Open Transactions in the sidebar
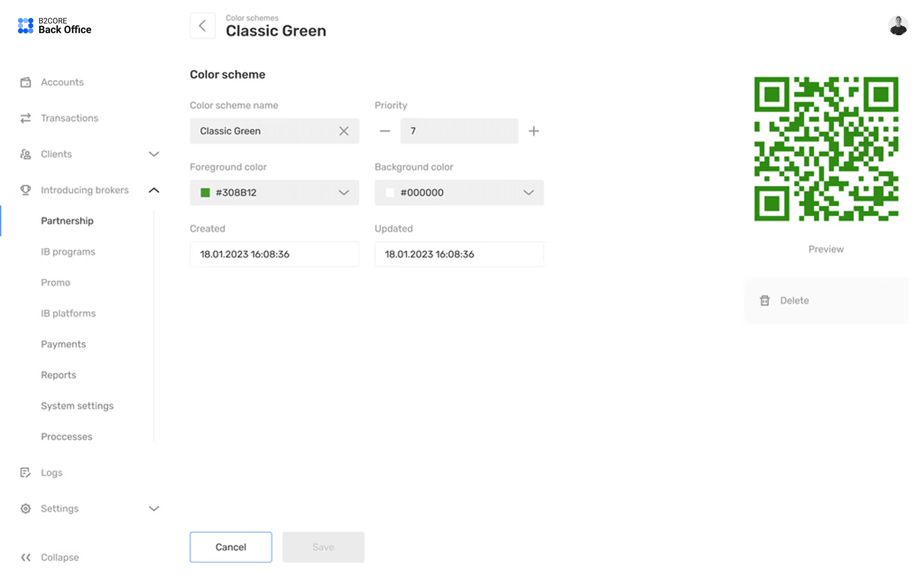Viewport: 924px width, 578px height. [69, 118]
